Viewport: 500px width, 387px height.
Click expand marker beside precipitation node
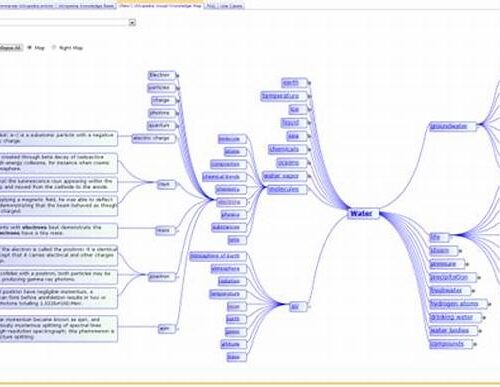(479, 277)
